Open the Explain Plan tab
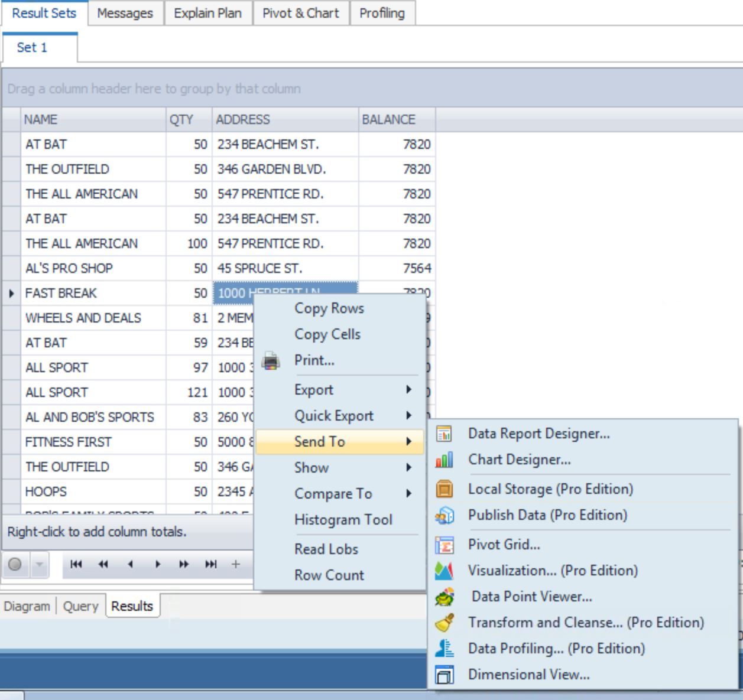743x700 pixels. pos(207,13)
